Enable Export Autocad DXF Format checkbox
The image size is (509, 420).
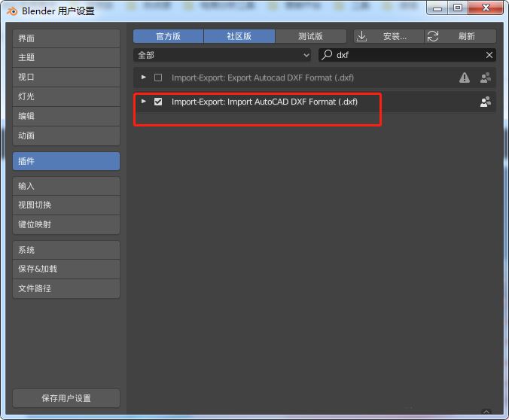pos(158,78)
